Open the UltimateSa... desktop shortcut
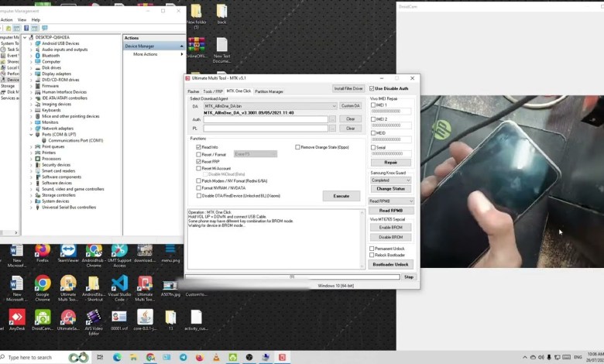 point(68,320)
